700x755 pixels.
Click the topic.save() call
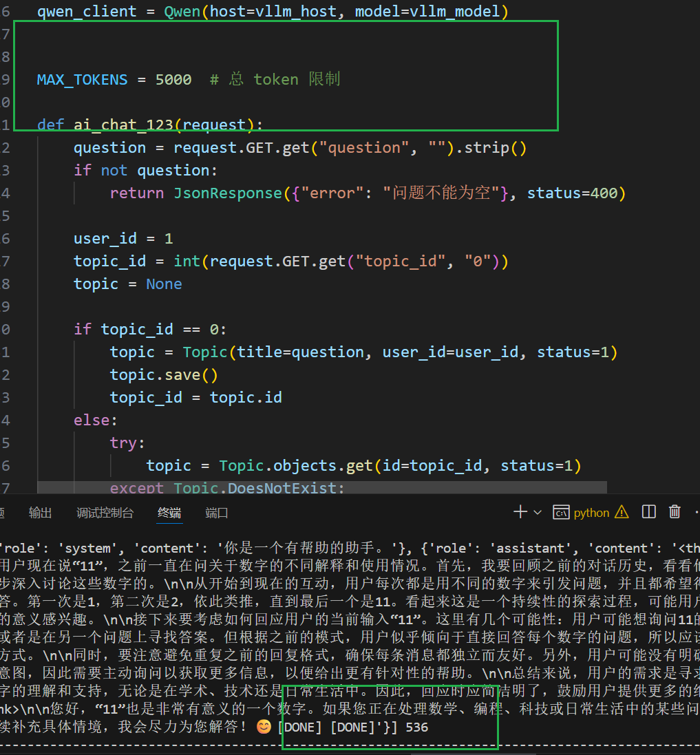click(x=164, y=374)
